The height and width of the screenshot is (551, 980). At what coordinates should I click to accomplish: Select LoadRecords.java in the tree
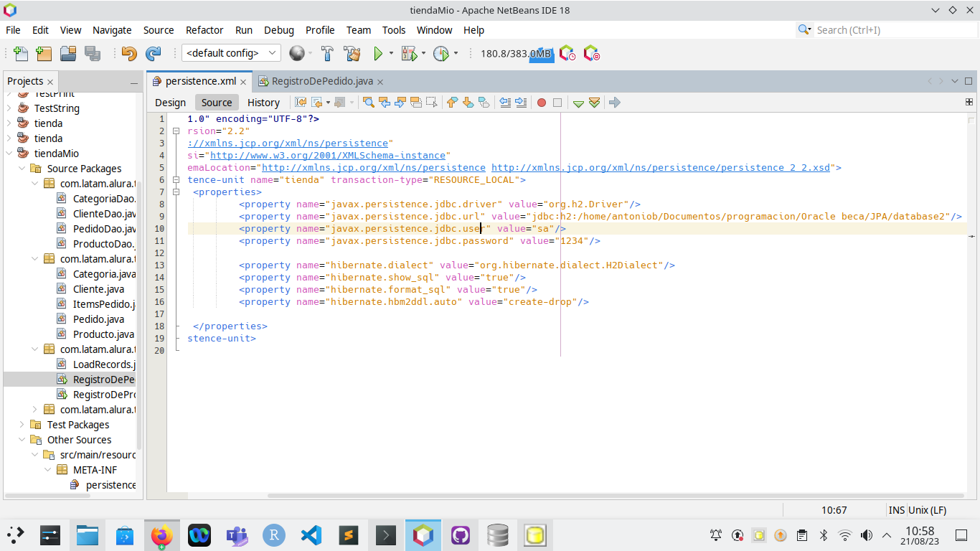104,364
